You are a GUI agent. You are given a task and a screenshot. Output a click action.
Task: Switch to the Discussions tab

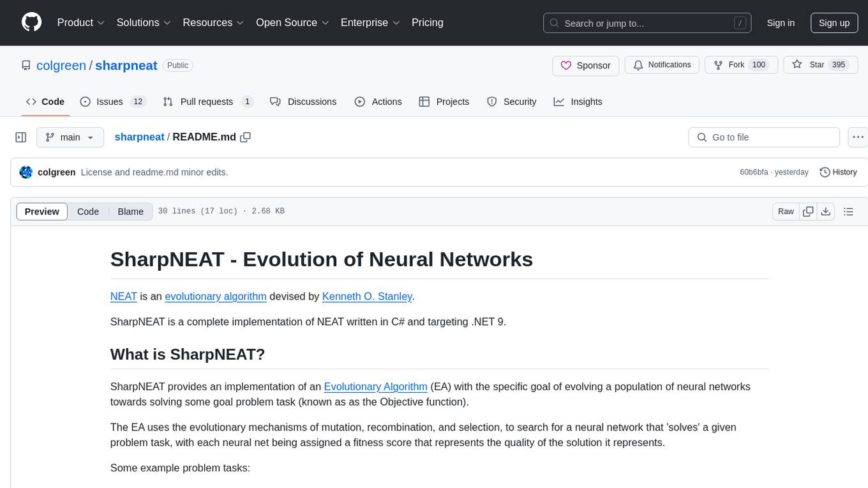click(303, 102)
